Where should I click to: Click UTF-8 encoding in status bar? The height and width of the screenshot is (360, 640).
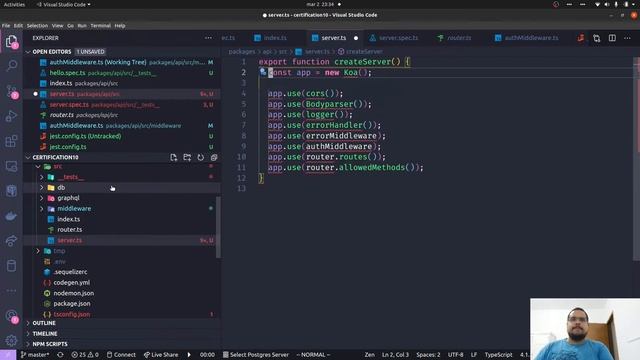pyautogui.click(x=456, y=355)
